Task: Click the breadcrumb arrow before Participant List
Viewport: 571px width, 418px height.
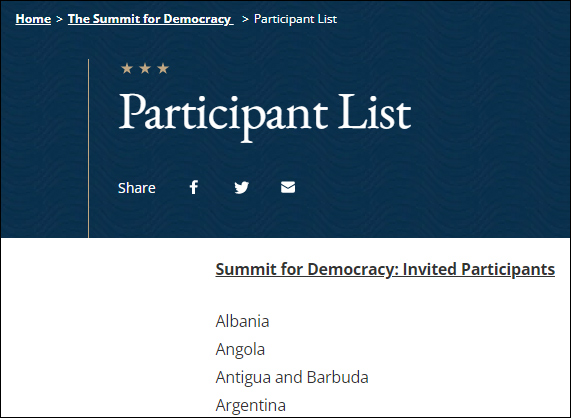Action: point(245,19)
